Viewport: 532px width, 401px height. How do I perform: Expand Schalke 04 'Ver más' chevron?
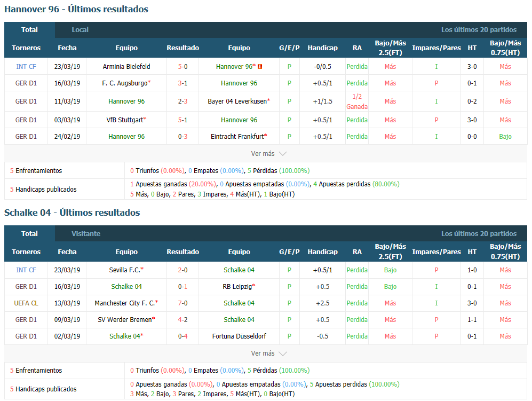(283, 354)
